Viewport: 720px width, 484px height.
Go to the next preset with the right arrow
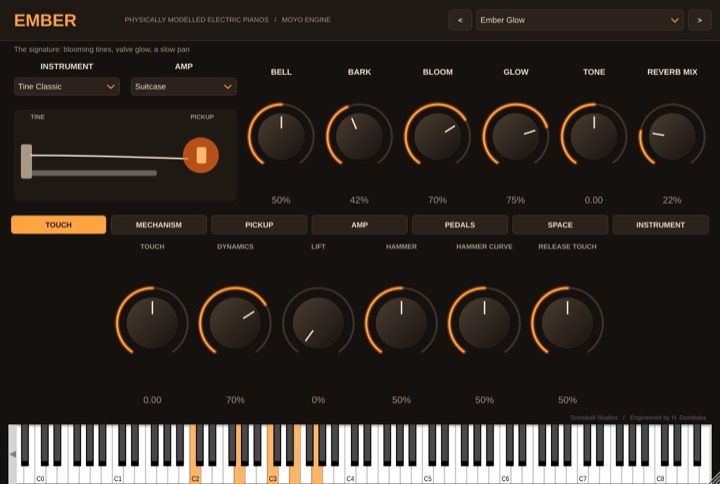coord(699,20)
